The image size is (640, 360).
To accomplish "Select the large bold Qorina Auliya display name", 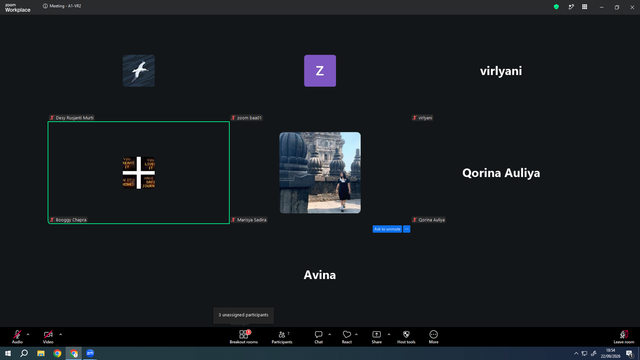I will [x=501, y=173].
